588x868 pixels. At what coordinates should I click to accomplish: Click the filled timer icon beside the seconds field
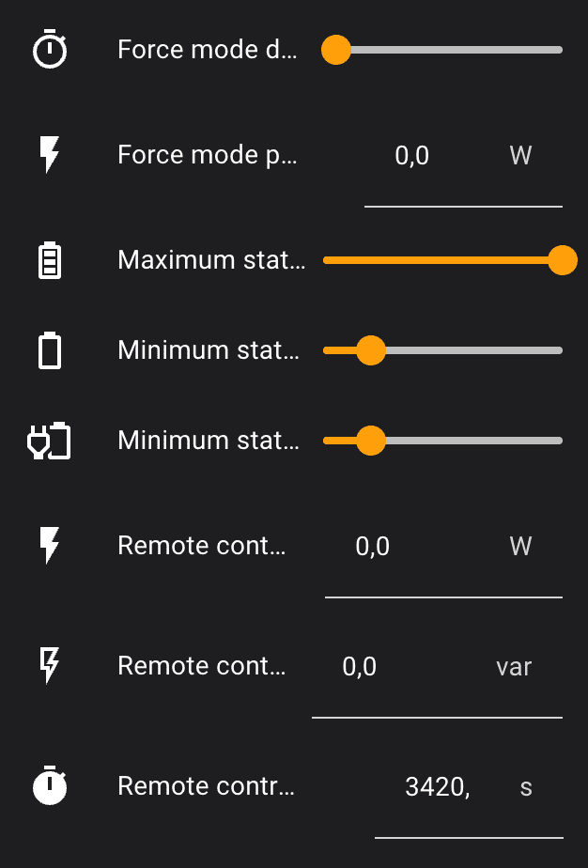click(50, 786)
